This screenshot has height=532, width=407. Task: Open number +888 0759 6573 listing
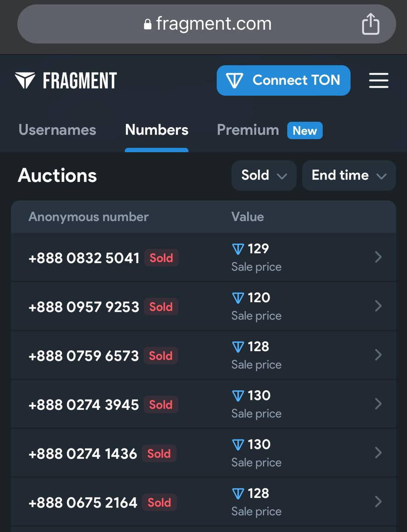tap(203, 355)
